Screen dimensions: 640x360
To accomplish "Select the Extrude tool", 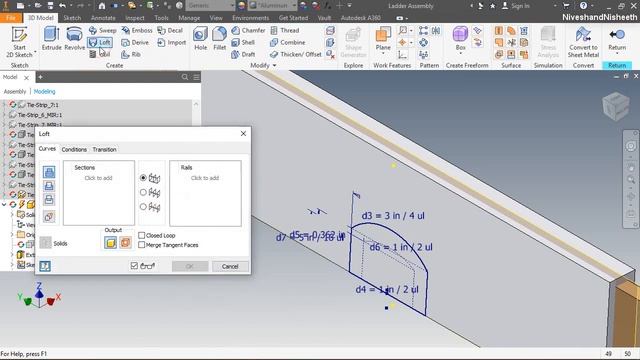I will pyautogui.click(x=51, y=39).
